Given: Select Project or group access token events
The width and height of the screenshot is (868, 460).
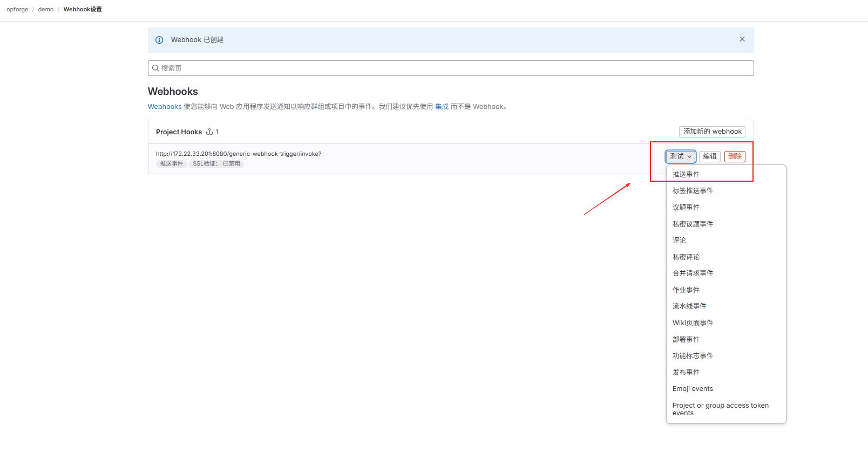Looking at the screenshot, I should tap(720, 409).
